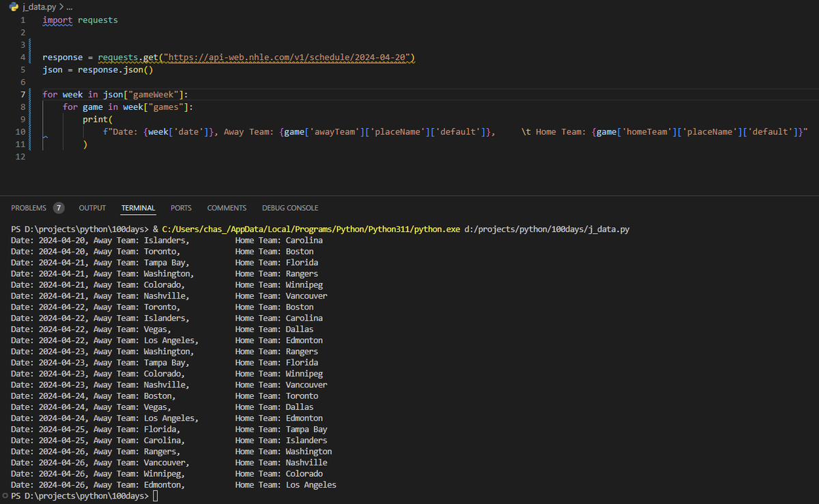This screenshot has height=504, width=819.
Task: Click the command decoration circle beside last prompt
Action: click(x=5, y=496)
